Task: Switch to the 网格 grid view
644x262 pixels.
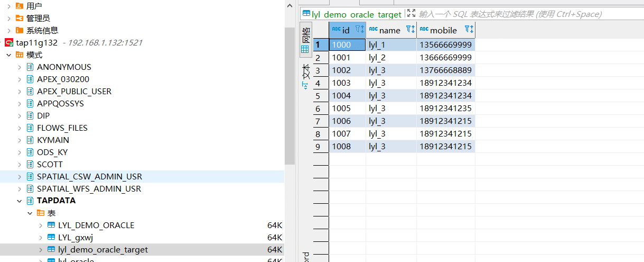Action: point(305,40)
